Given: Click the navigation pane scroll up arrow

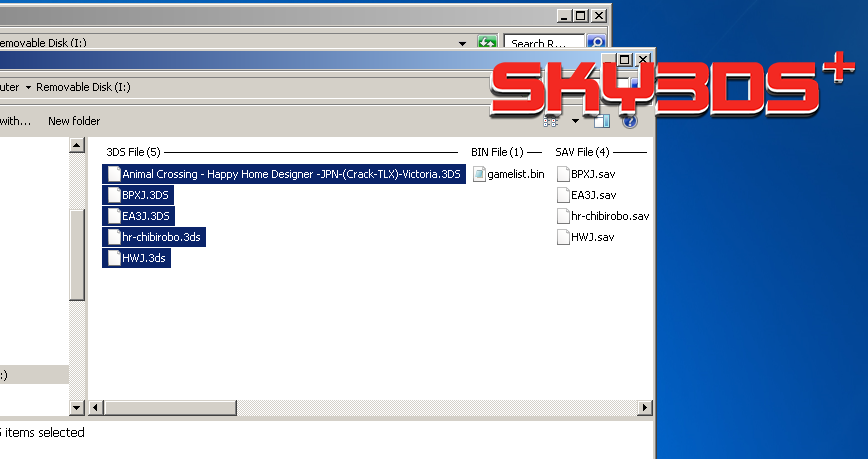Looking at the screenshot, I should point(77,145).
